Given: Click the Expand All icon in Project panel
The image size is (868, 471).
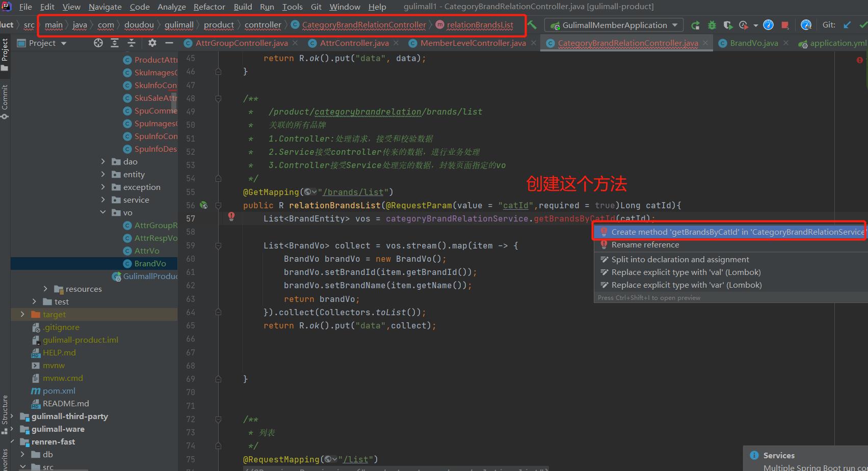Looking at the screenshot, I should point(115,43).
